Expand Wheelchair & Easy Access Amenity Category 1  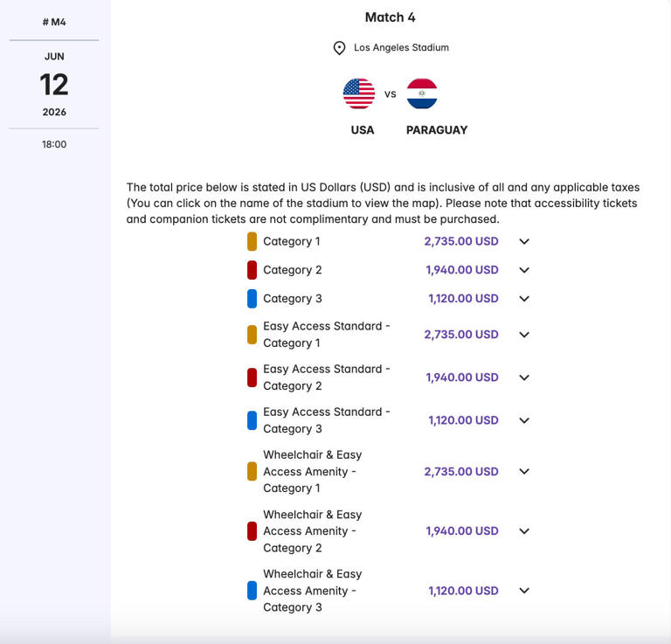pyautogui.click(x=524, y=472)
